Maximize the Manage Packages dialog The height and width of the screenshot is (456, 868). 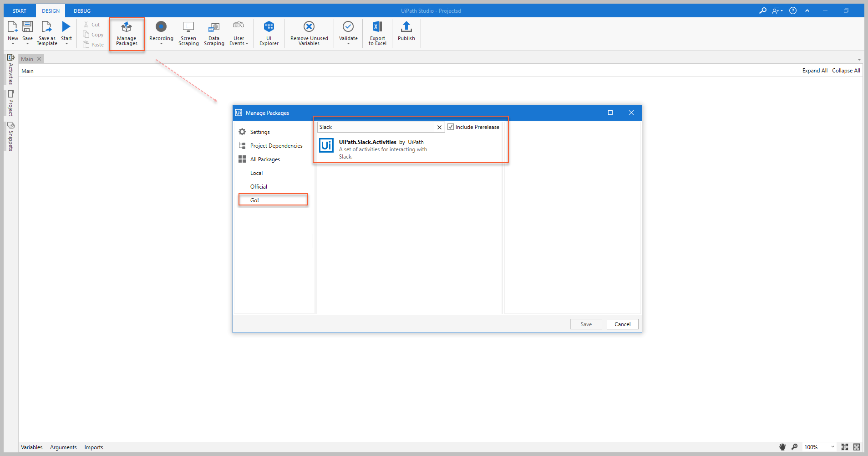click(x=610, y=113)
